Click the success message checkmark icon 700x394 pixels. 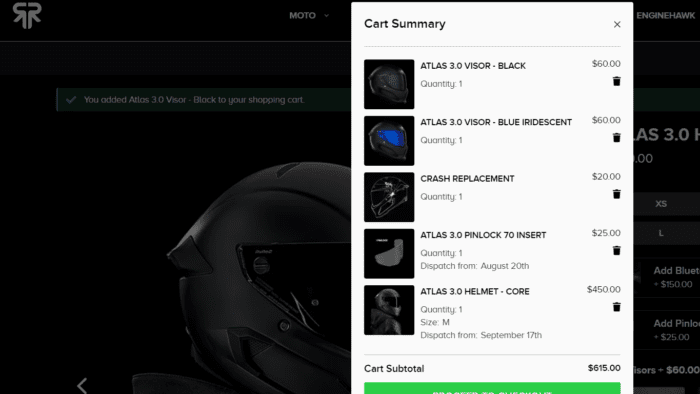71,100
